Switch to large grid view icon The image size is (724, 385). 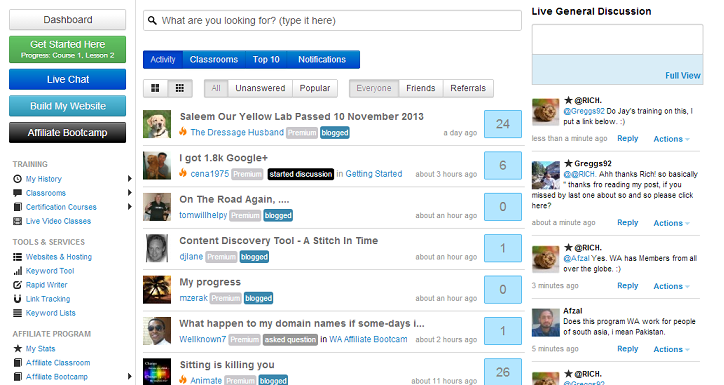tap(155, 88)
